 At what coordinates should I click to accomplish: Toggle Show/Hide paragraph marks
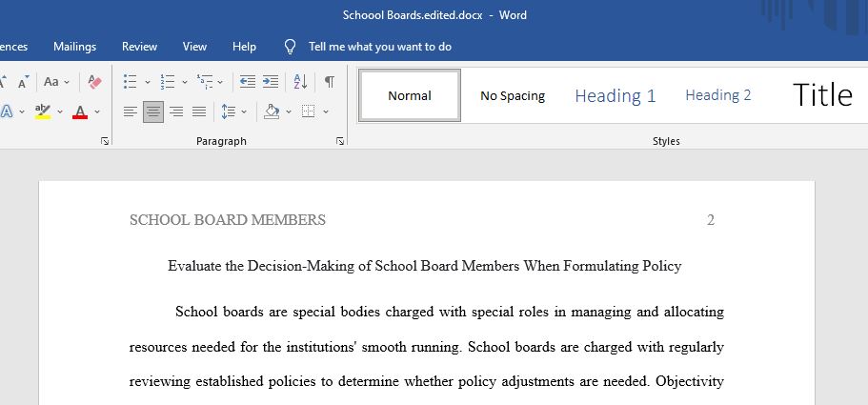point(330,82)
